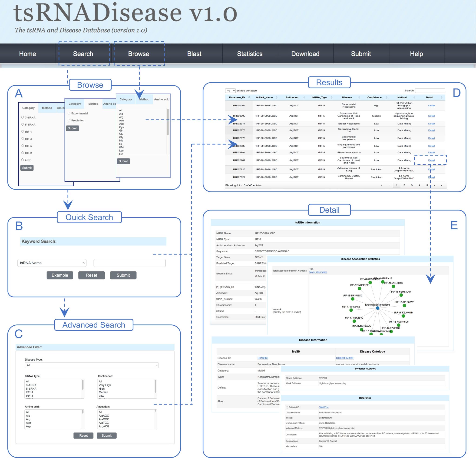Click the amino acid list scrollbar in Browse
Image resolution: width=476 pixels, height=458 pixels.
pyautogui.click(x=168, y=122)
